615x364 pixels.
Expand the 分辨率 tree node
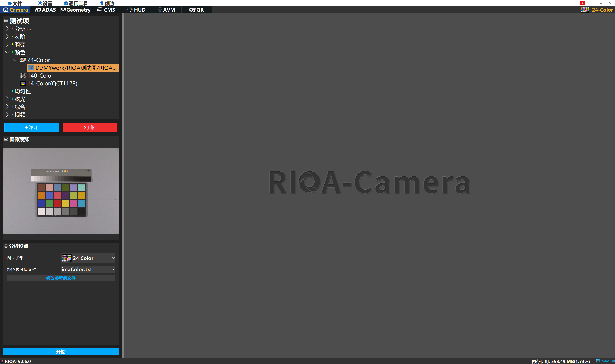7,29
